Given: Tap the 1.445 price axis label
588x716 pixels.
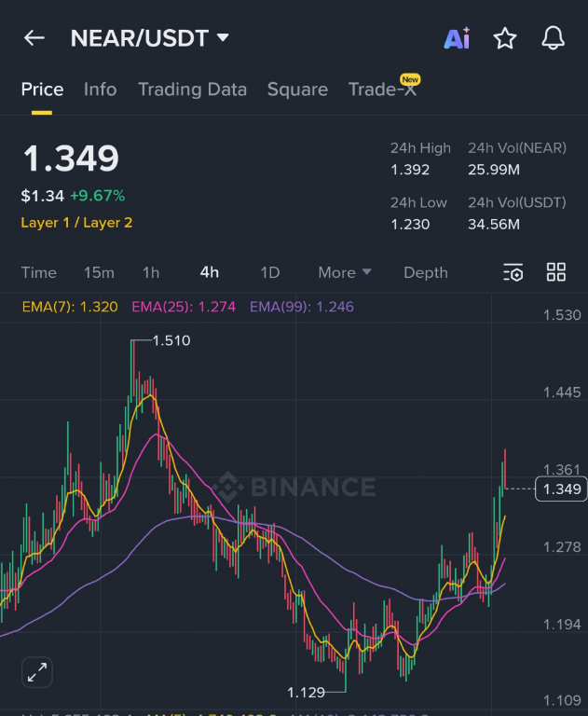Looking at the screenshot, I should click(x=562, y=392).
